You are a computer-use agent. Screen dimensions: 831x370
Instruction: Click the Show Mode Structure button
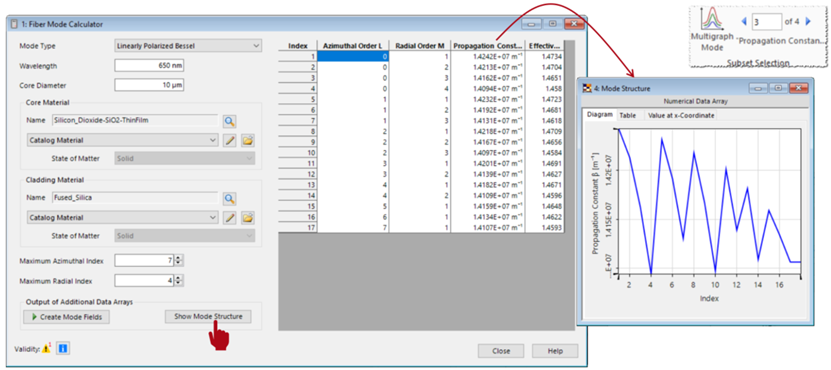(208, 316)
